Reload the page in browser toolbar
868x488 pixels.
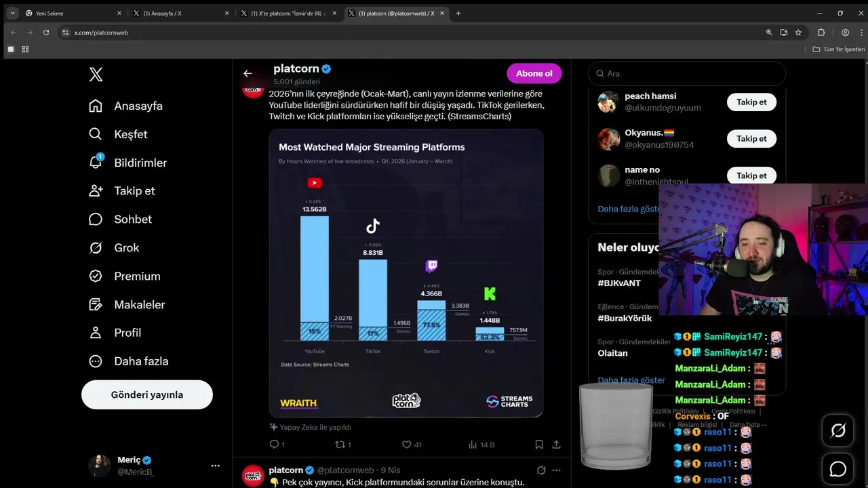tap(46, 33)
